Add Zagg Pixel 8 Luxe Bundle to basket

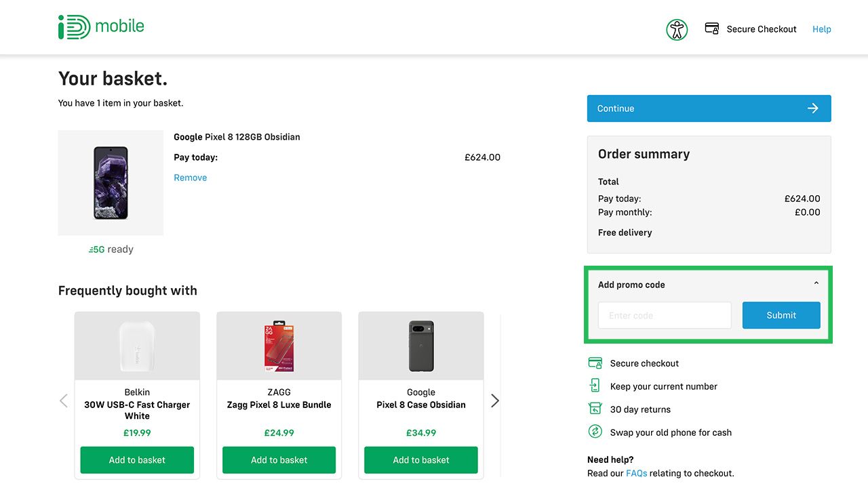pyautogui.click(x=279, y=460)
